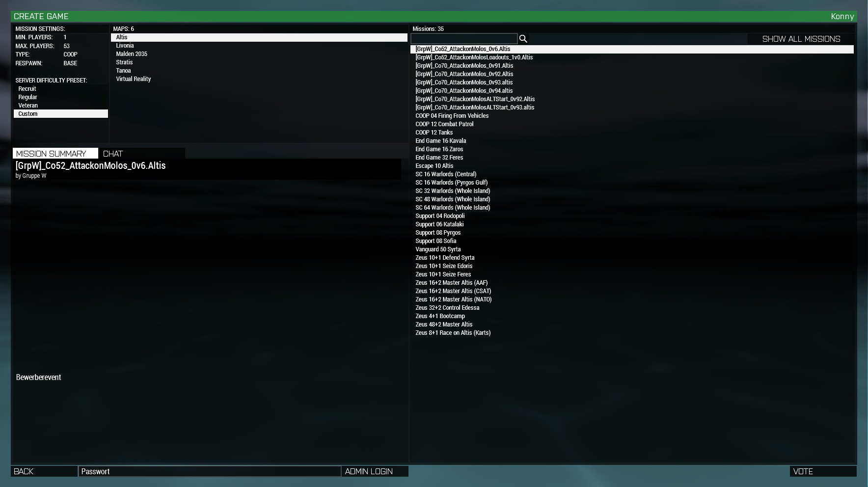868x487 pixels.
Task: Select Malden 2035 from the maps list
Action: coord(132,54)
